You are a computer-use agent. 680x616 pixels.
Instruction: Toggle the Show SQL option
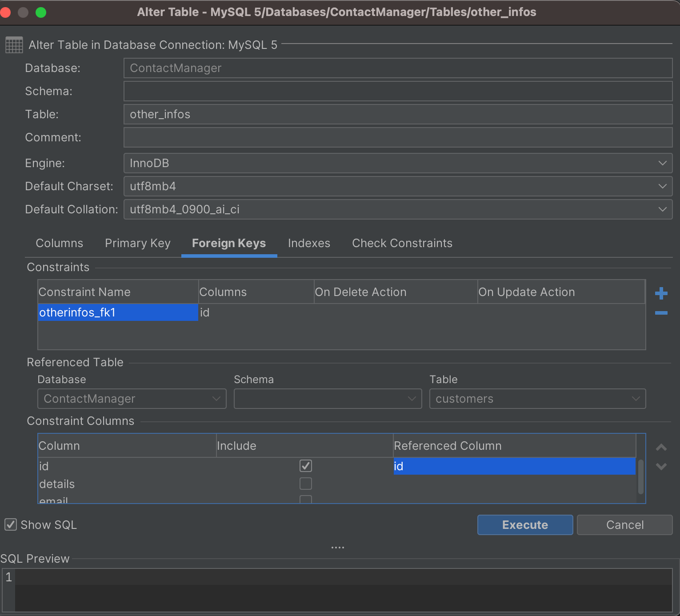(x=10, y=524)
